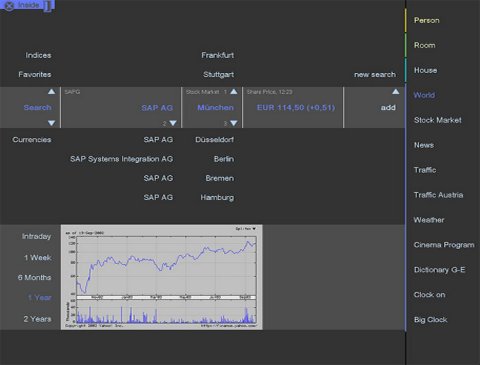This screenshot has width=480, height=365.
Task: Choose Bremen stock market
Action: coord(219,178)
